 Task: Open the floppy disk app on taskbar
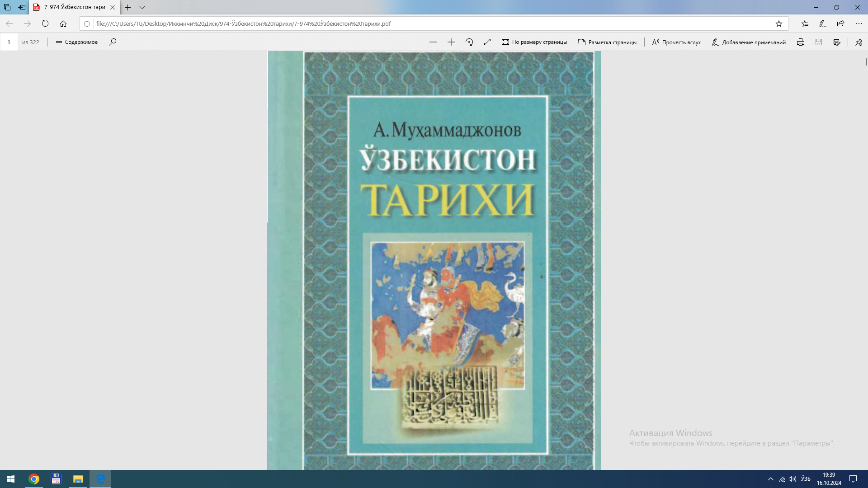[x=56, y=479]
